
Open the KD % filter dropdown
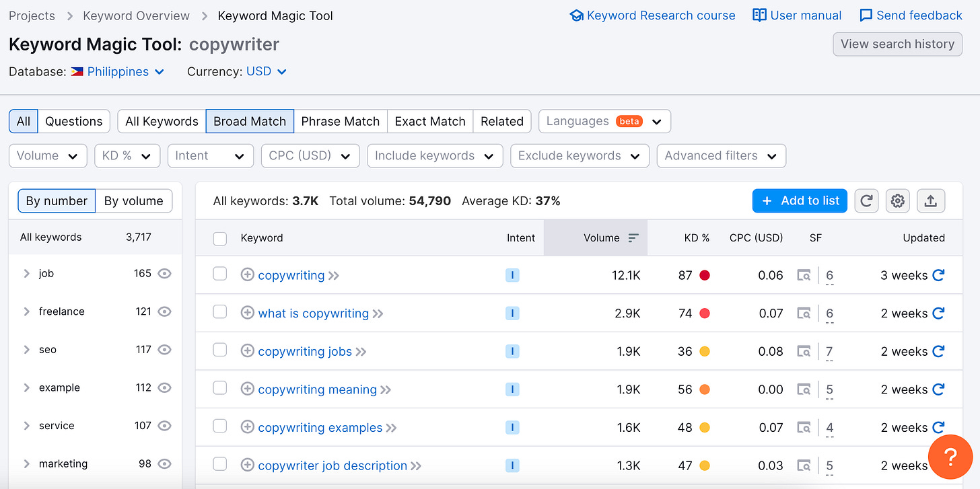click(x=127, y=155)
